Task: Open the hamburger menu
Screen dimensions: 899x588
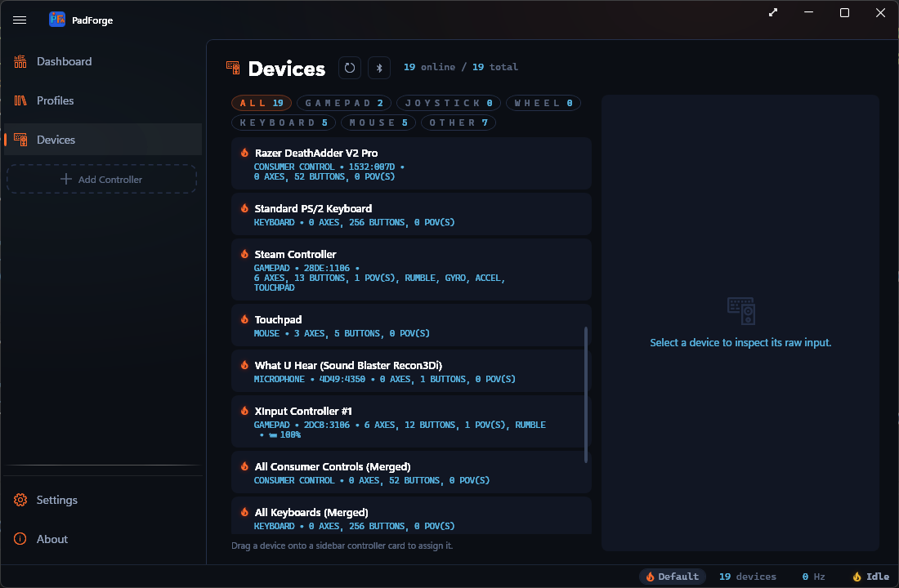Action: (x=20, y=20)
